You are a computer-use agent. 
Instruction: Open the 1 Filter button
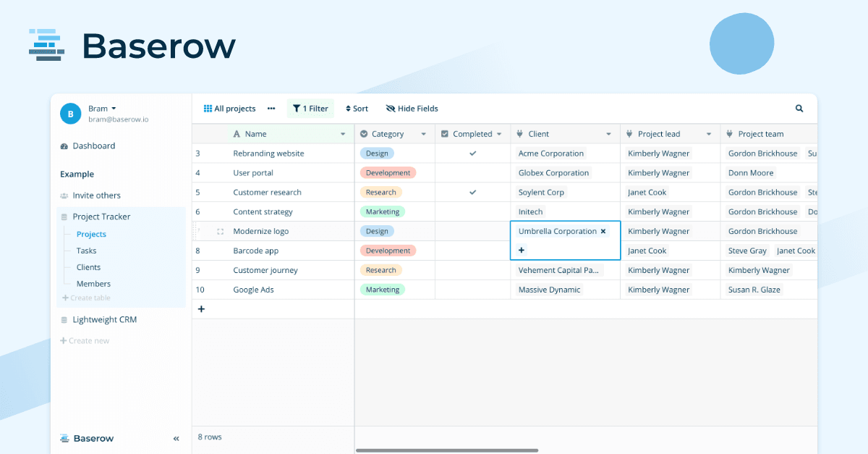click(310, 108)
